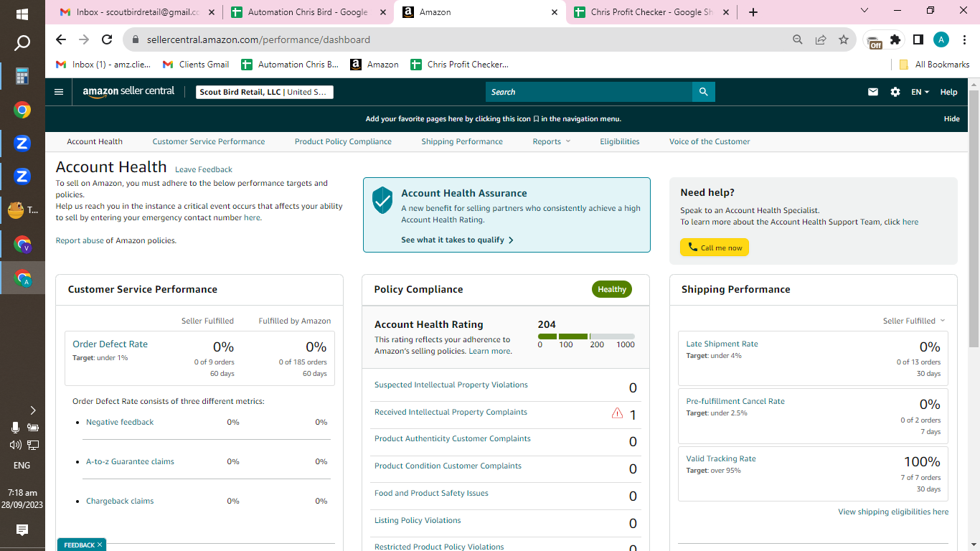The width and height of the screenshot is (980, 551).
Task: Open Suspected Intellectual Property Violations link
Action: click(451, 385)
